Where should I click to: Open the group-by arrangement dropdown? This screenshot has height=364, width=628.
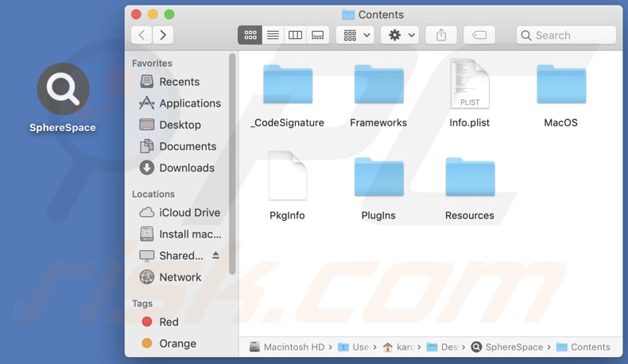[355, 35]
